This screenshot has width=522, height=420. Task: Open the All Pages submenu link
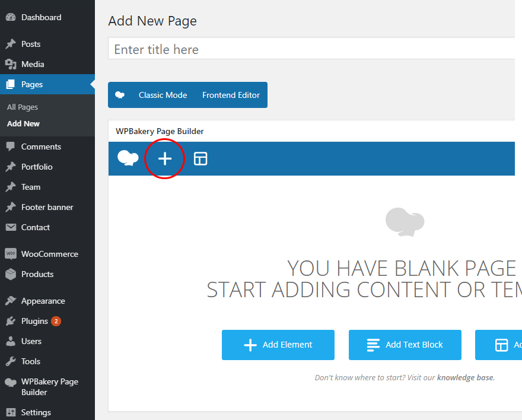click(23, 107)
